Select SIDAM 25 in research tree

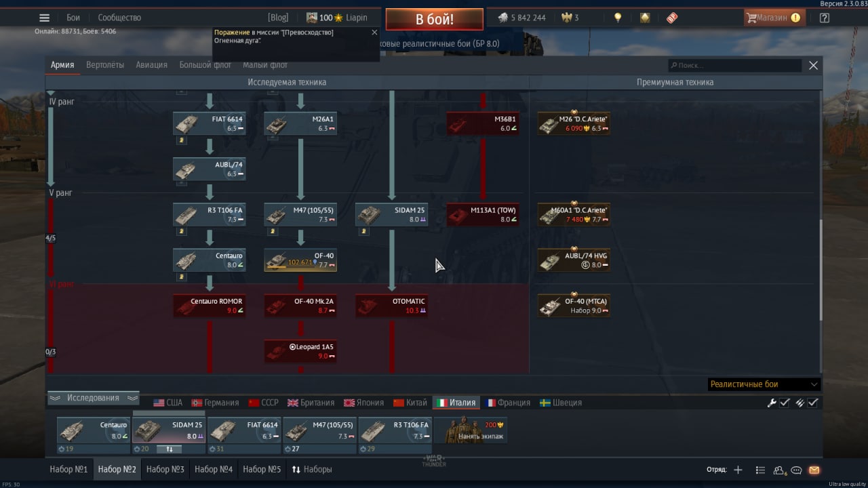click(x=391, y=215)
